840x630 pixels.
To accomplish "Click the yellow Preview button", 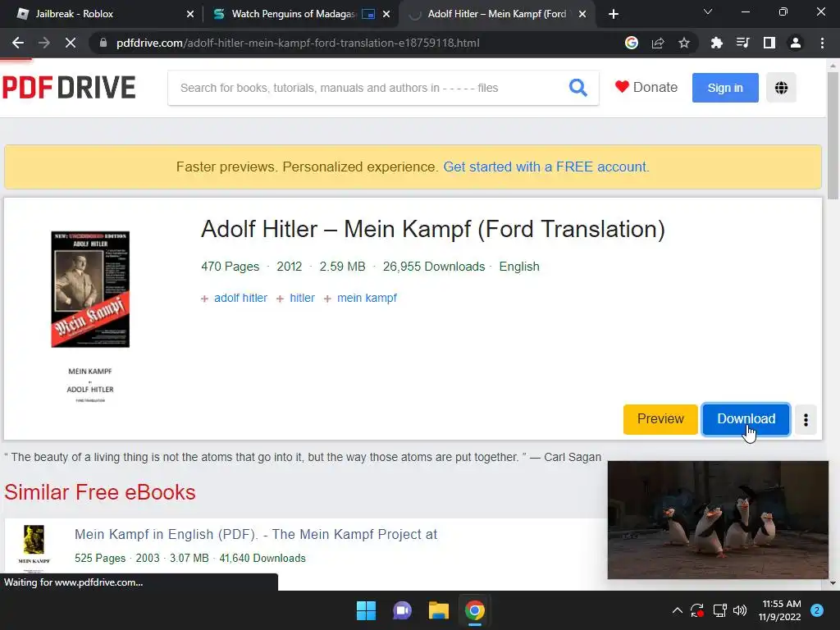I will click(x=660, y=419).
